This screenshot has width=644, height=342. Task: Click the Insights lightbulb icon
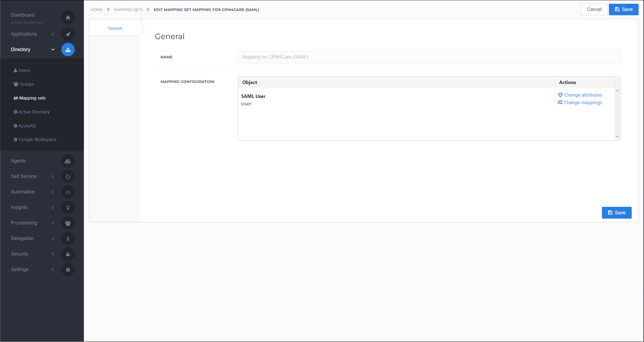(x=68, y=207)
